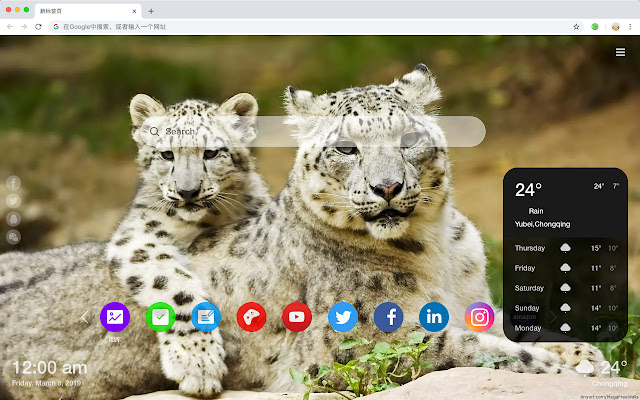This screenshot has height=400, width=640.
Task: Open the green to-do checklist shortcut
Action: click(160, 317)
